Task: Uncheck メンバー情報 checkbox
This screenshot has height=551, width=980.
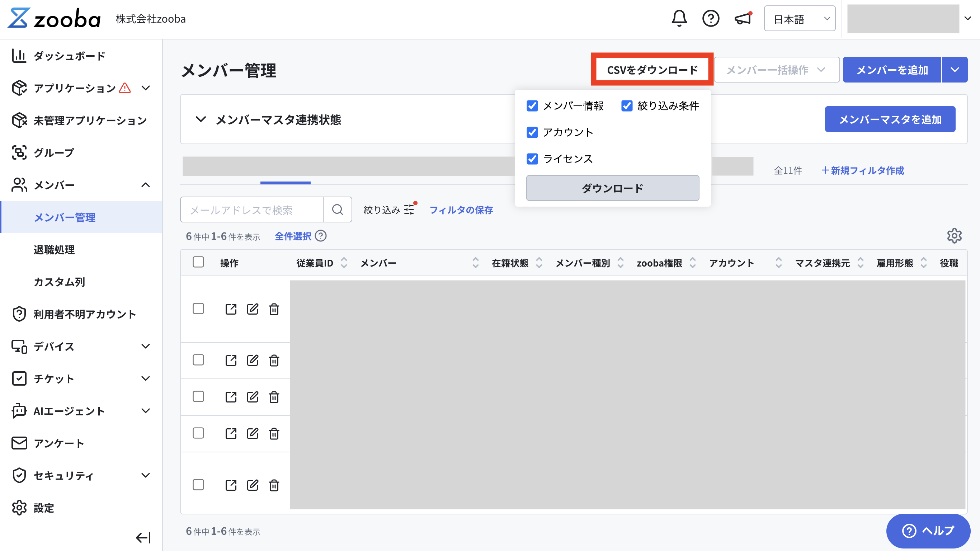Action: 532,106
